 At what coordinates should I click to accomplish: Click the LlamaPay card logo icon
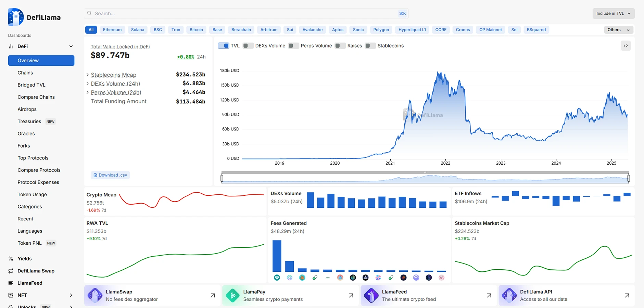tap(232, 295)
